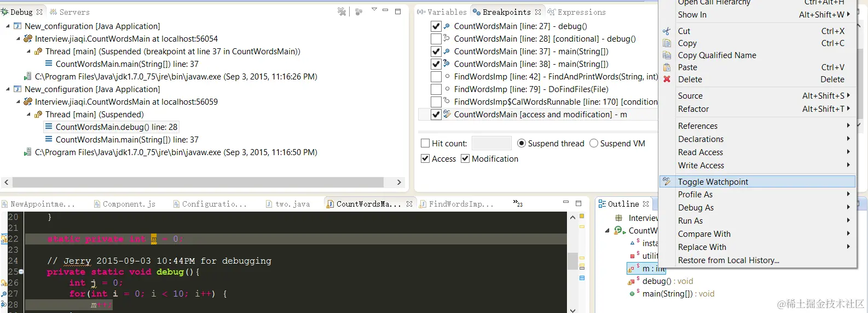Image resolution: width=868 pixels, height=313 pixels.
Task: Enable breakpoint FindWordsImp line 79 DoFindFiles
Action: (436, 89)
